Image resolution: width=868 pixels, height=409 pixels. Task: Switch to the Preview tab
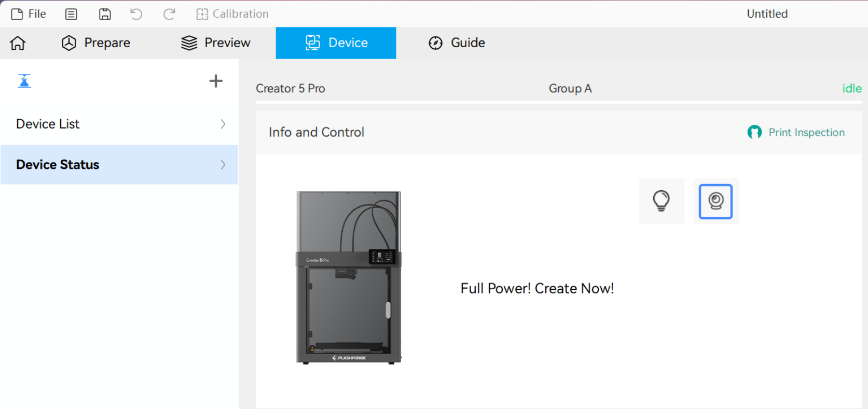[216, 43]
